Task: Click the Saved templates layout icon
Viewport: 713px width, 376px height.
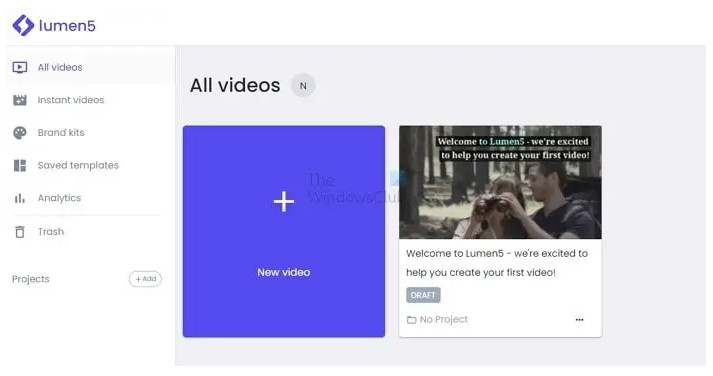Action: [20, 165]
